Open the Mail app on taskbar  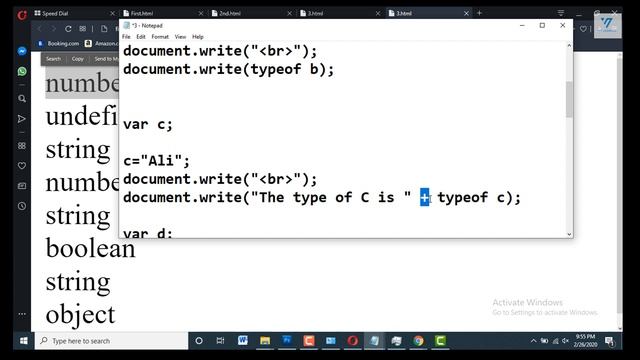(x=331, y=340)
